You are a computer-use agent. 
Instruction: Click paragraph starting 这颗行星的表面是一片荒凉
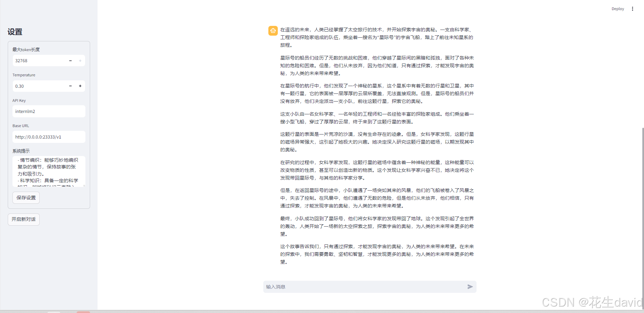[377, 142]
